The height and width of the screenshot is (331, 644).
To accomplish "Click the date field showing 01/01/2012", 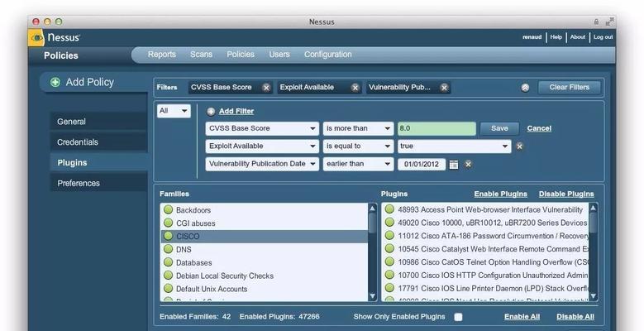I will 422,165.
